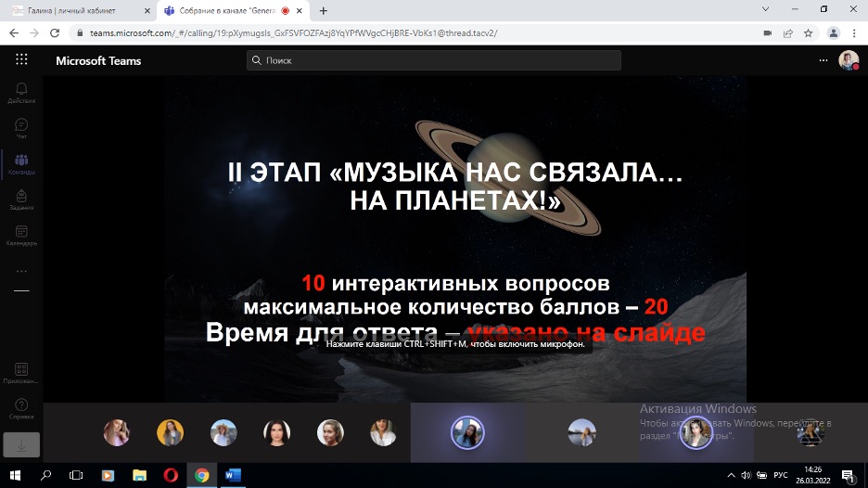Image resolution: width=868 pixels, height=488 pixels.
Task: Open Assignments (Задания) in sidebar
Action: point(21,200)
